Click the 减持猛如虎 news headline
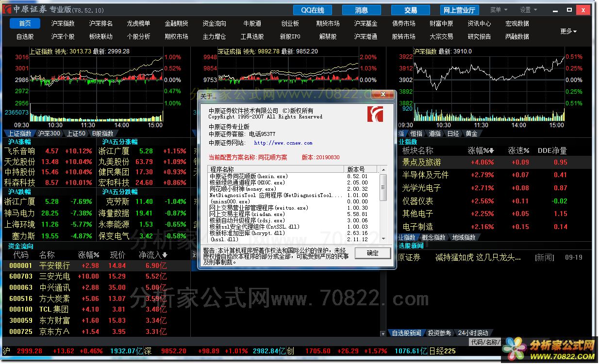This screenshot has height=364, width=599. pos(478,257)
